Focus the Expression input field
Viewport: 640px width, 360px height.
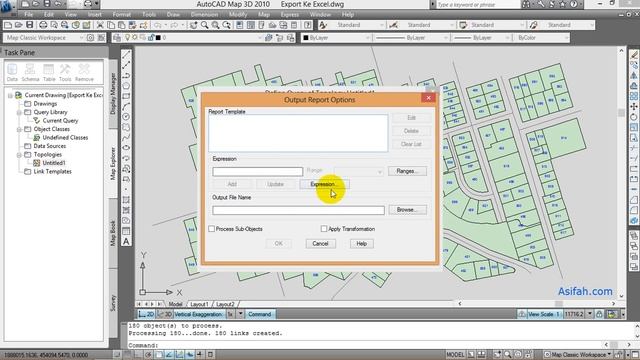tap(258, 171)
